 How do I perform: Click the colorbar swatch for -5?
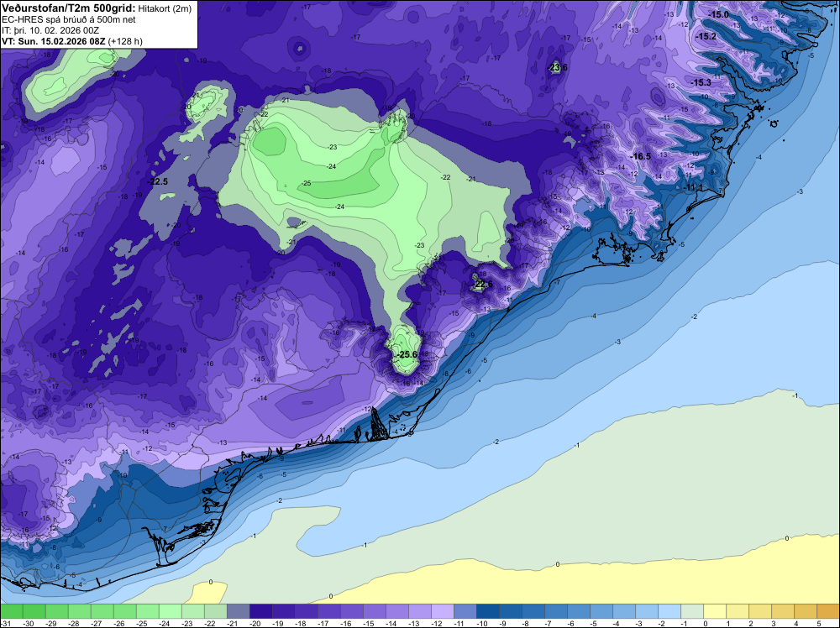pyautogui.click(x=601, y=611)
